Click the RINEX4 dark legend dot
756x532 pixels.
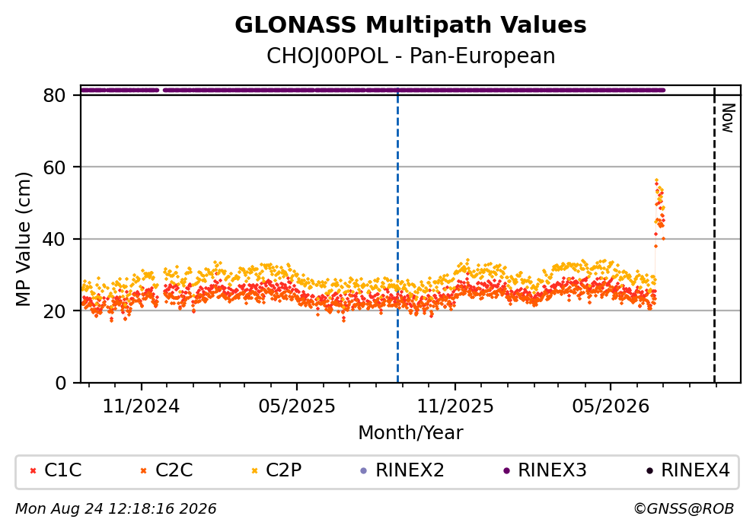pos(649,471)
